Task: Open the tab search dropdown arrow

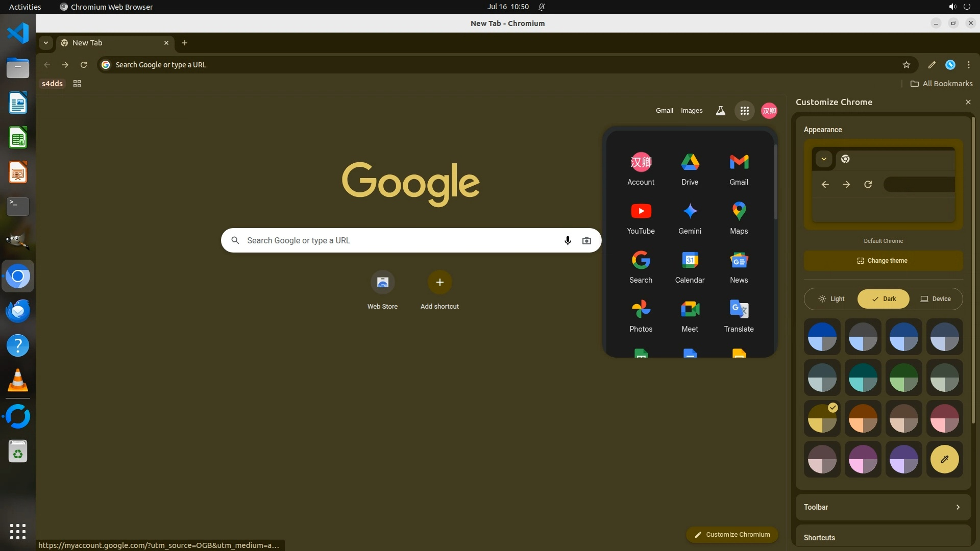Action: point(46,43)
